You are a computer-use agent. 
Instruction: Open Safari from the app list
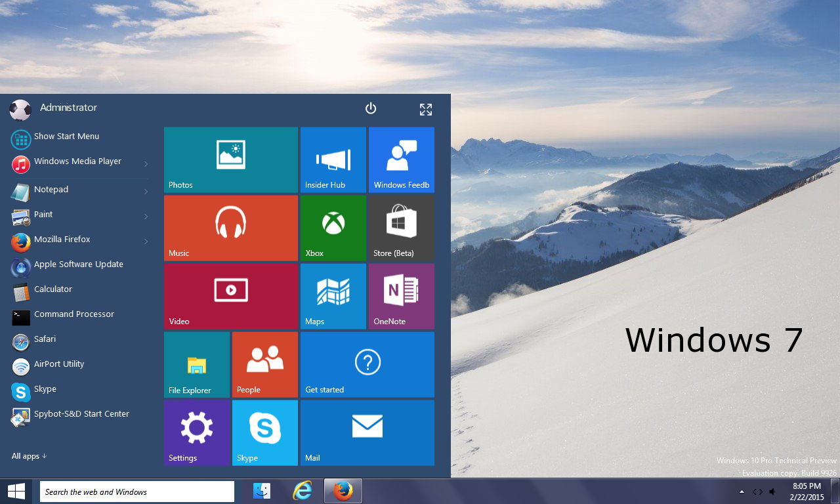(79, 341)
